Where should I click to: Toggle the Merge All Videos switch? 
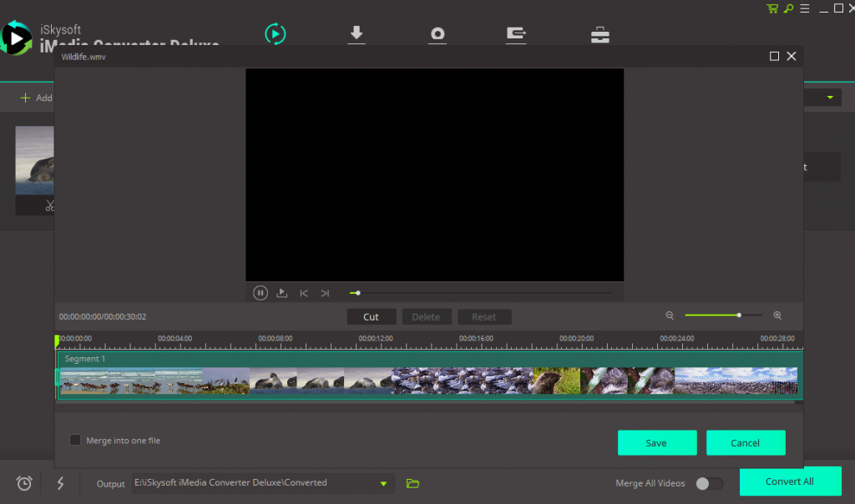709,483
